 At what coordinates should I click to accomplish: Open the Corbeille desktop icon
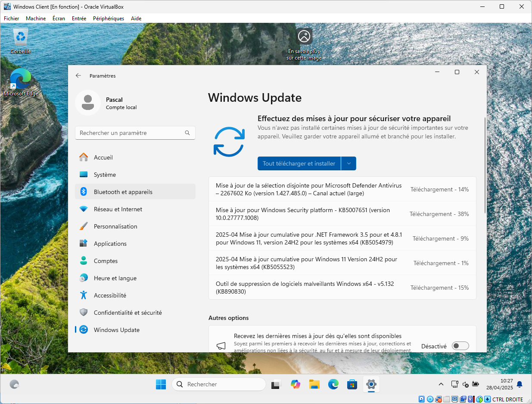pos(21,41)
